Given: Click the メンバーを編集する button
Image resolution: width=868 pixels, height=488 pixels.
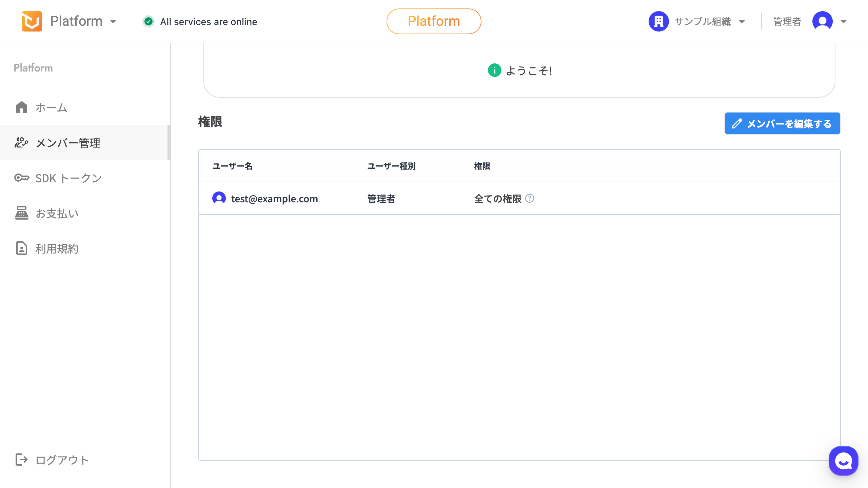Looking at the screenshot, I should [782, 123].
